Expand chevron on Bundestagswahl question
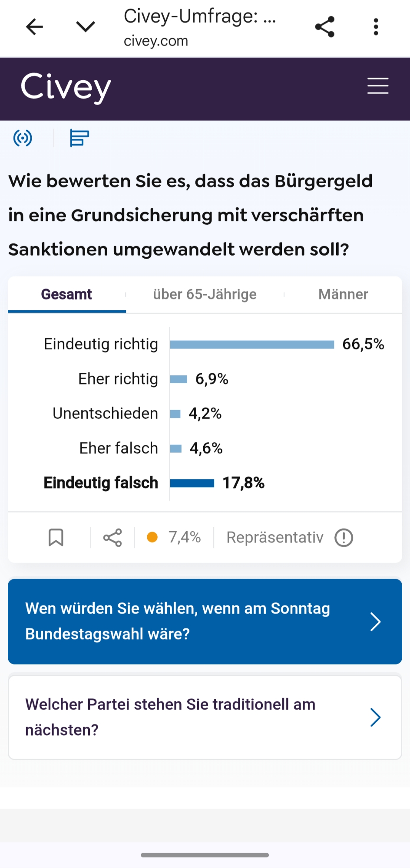The width and height of the screenshot is (410, 868). (375, 621)
